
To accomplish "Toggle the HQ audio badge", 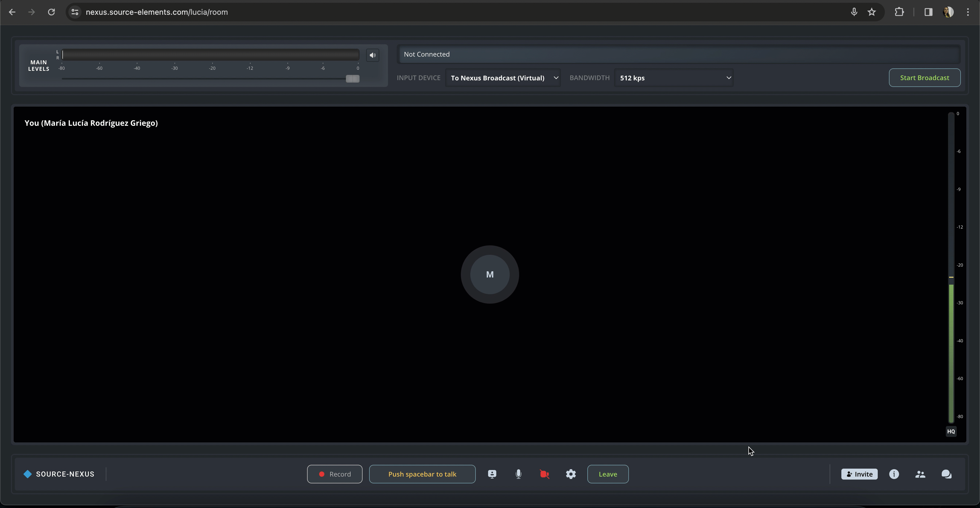I will point(951,431).
